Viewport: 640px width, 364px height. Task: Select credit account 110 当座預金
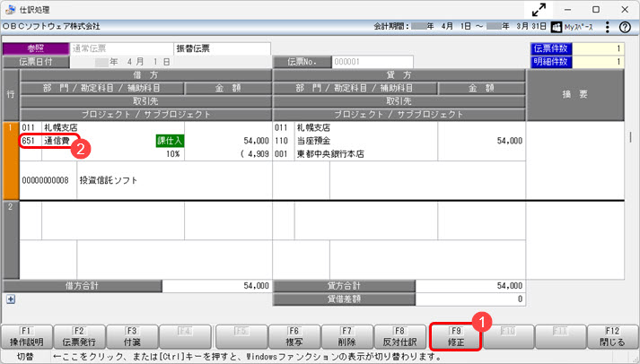(302, 141)
